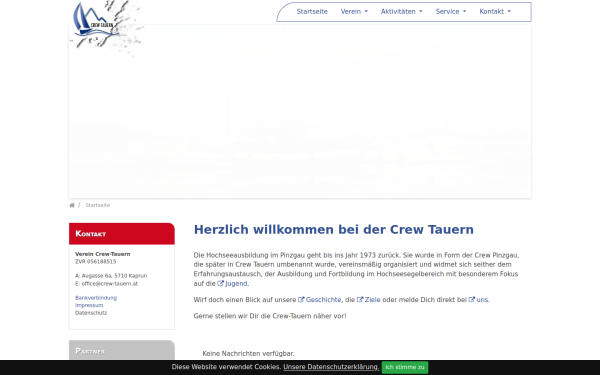Click 'Gerne stellen wir Dir die Crew-Tauern' sentence

(270, 316)
